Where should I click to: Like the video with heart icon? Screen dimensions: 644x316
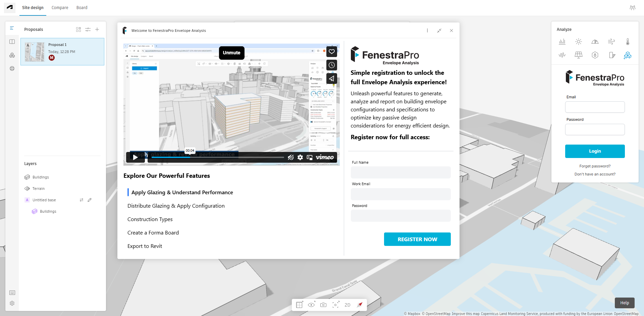pos(332,52)
